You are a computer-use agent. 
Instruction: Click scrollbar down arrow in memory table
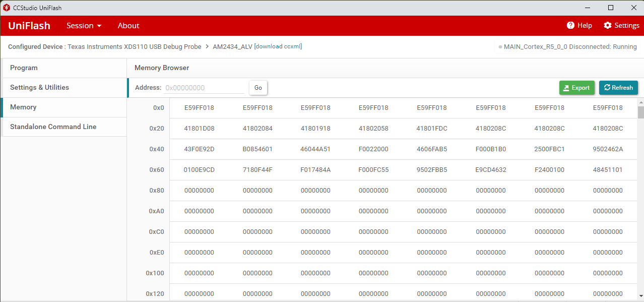pyautogui.click(x=640, y=295)
